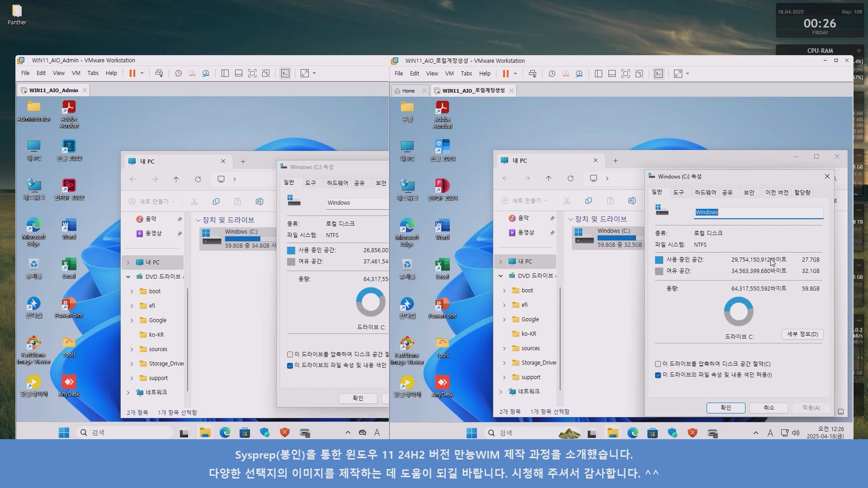Open AnyDesk icon on right VM desktop

coord(442,383)
